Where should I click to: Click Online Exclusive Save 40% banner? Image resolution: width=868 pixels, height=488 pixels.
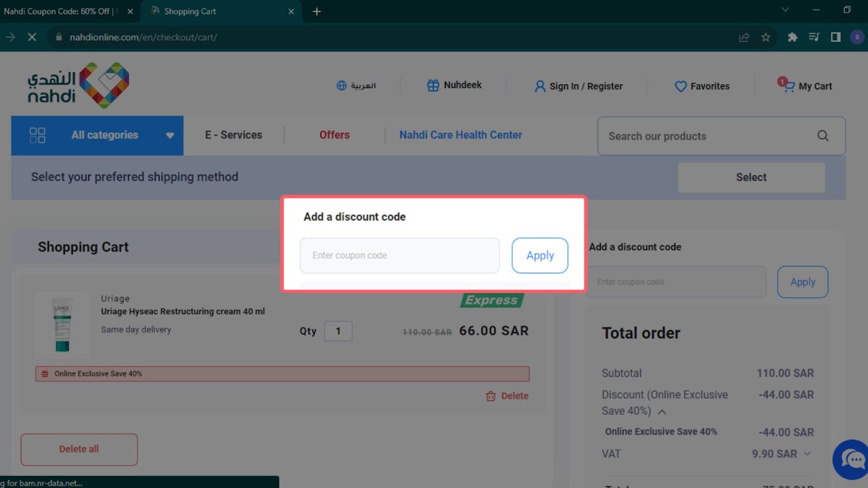(282, 374)
